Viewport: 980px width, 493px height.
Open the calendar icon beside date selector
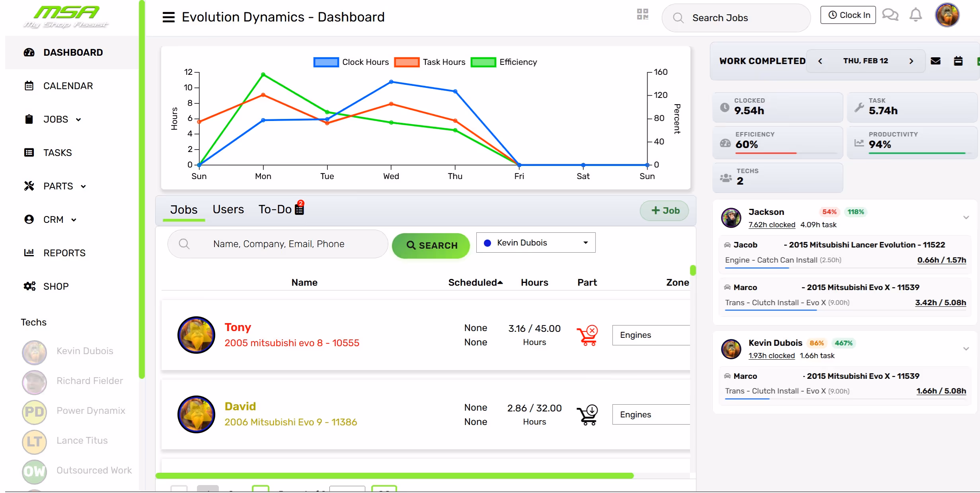pos(958,61)
